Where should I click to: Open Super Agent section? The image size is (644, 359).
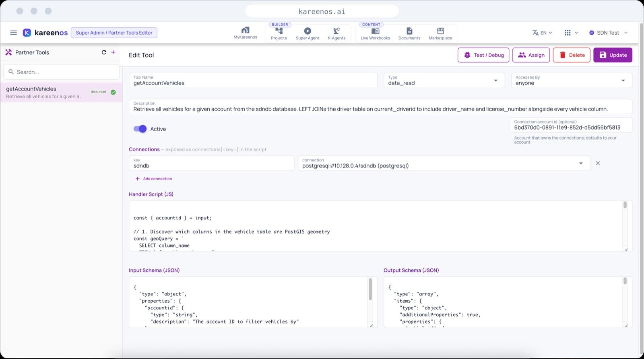308,34
